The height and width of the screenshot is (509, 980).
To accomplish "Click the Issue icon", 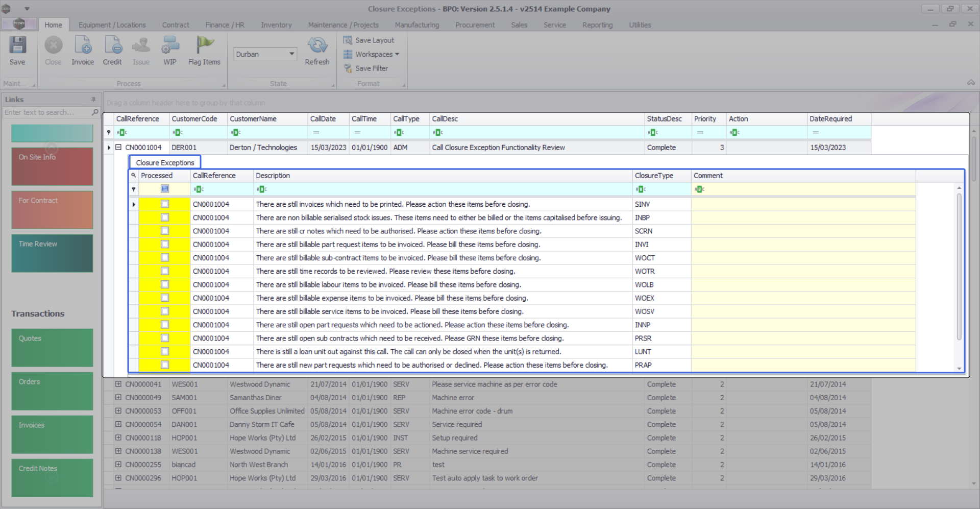I will click(141, 50).
